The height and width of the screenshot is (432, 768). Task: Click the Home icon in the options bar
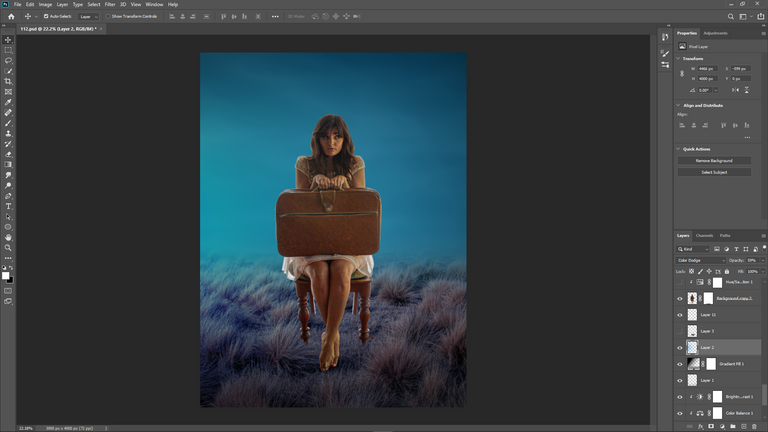pos(11,16)
